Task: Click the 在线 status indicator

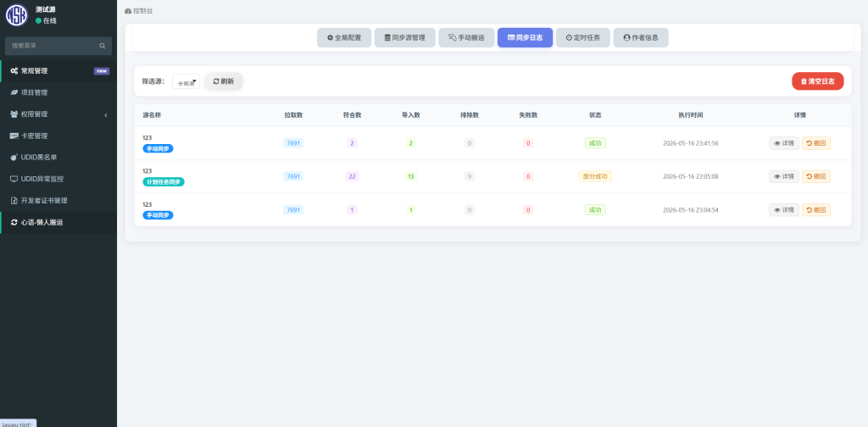Action: click(x=46, y=20)
